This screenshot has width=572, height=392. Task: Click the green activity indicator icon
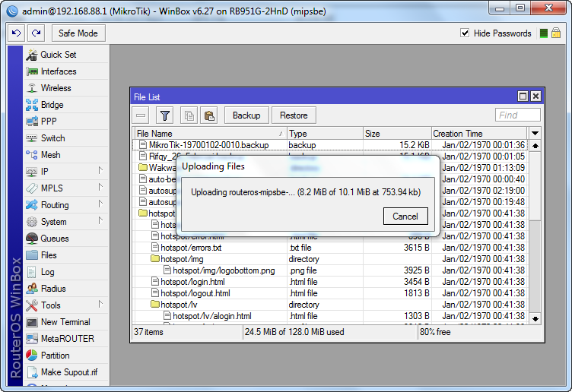pos(544,33)
